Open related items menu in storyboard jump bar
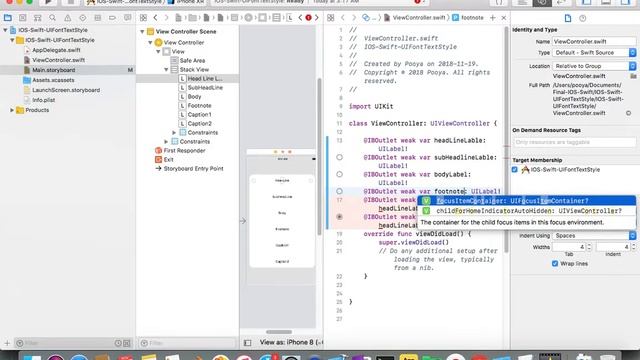 (143, 18)
